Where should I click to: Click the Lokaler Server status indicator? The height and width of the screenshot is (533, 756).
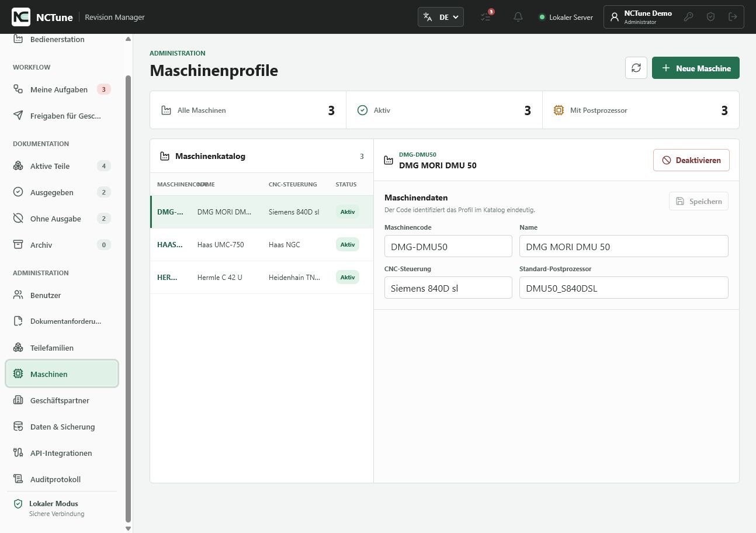pos(566,18)
